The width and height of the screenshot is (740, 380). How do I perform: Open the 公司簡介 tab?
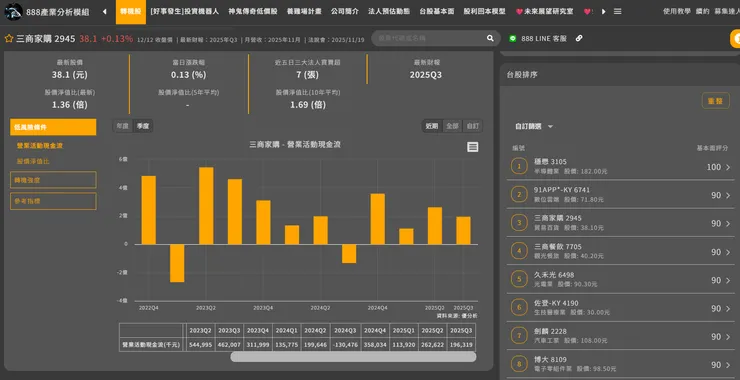tap(345, 11)
